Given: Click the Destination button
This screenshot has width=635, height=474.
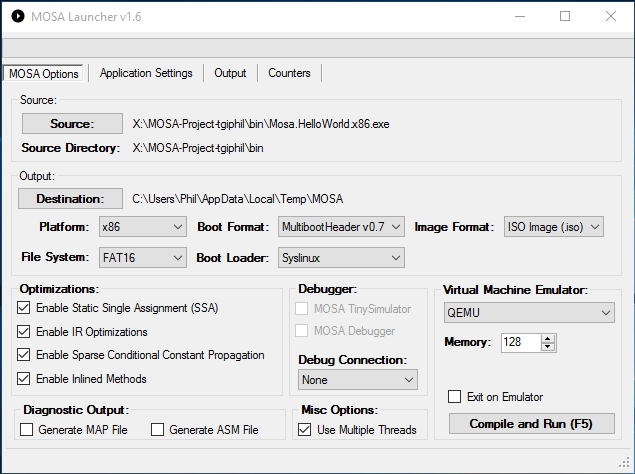Looking at the screenshot, I should (70, 199).
